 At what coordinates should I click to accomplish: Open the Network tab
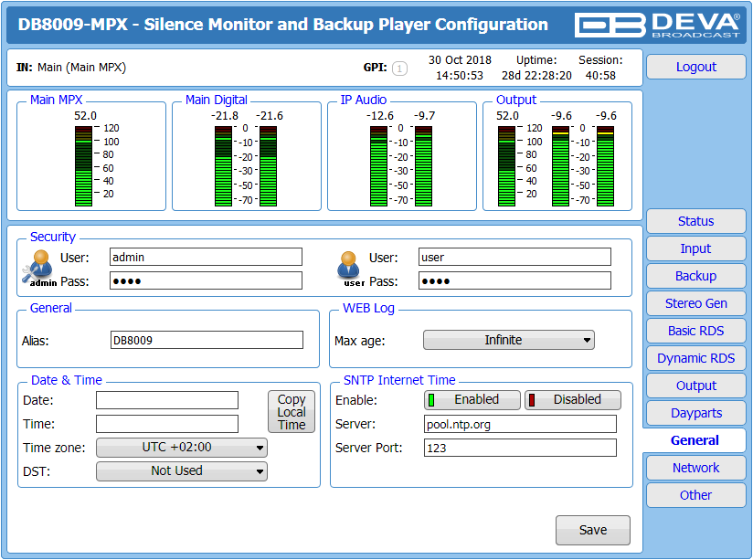[x=695, y=468]
